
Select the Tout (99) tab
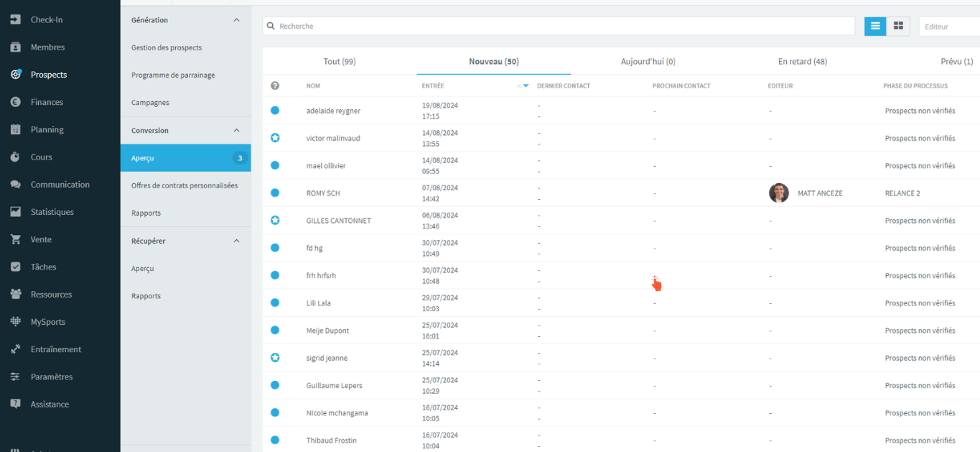pos(340,62)
